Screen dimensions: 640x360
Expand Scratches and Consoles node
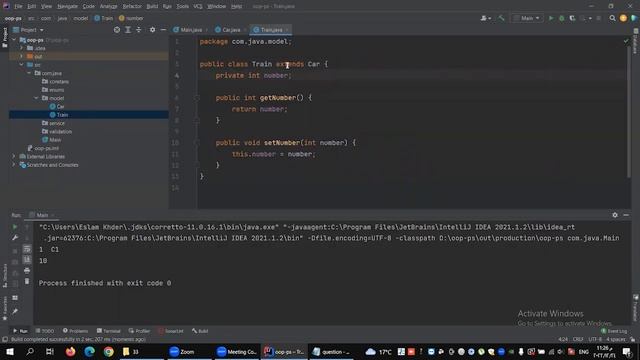[x=14, y=165]
